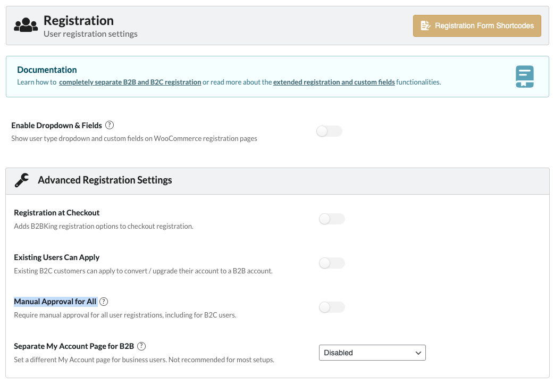554x392 pixels.
Task: Click the Documentation heading
Action: 47,70
